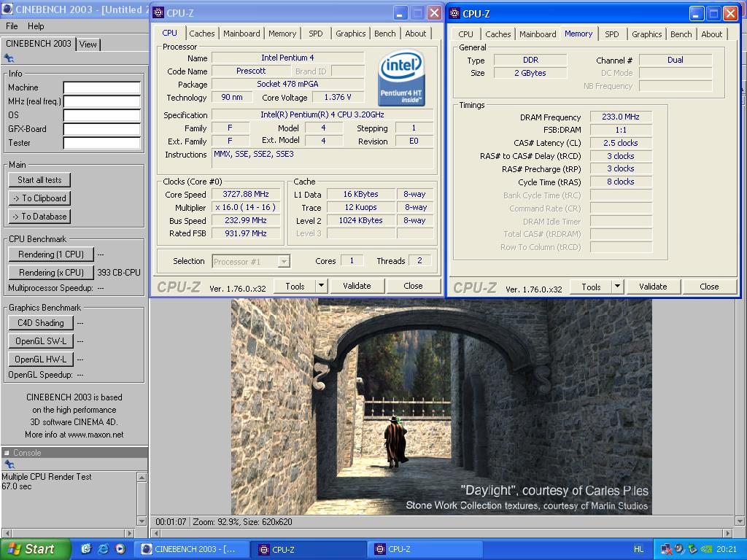The width and height of the screenshot is (747, 560).
Task: Click the 20:21 system clock
Action: coord(726,549)
